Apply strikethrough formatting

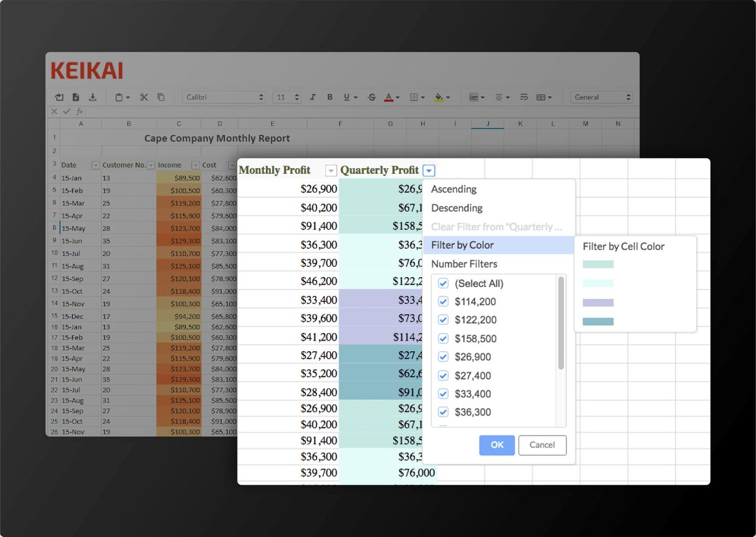pos(372,97)
